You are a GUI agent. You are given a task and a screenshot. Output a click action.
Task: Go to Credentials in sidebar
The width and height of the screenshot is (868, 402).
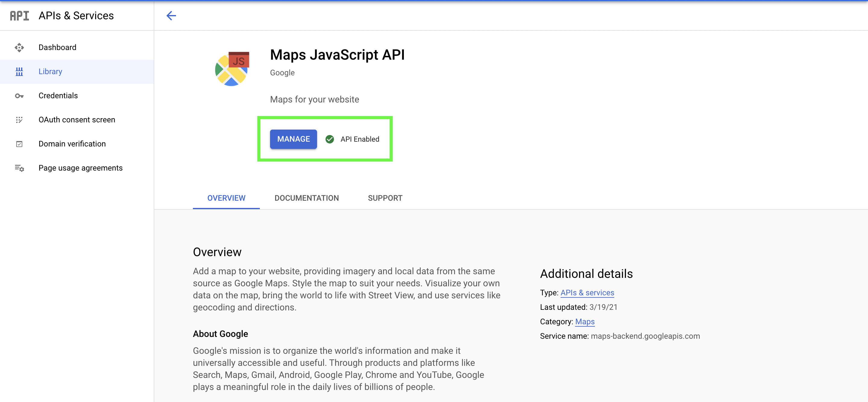58,96
